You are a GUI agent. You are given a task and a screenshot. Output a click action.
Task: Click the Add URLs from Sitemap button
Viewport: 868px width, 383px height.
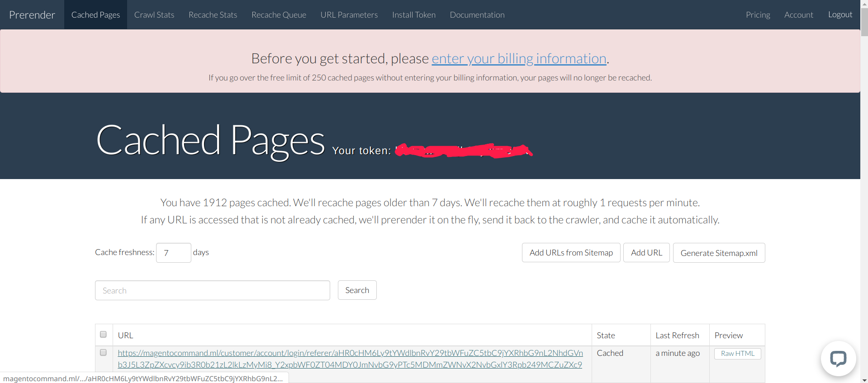point(571,253)
